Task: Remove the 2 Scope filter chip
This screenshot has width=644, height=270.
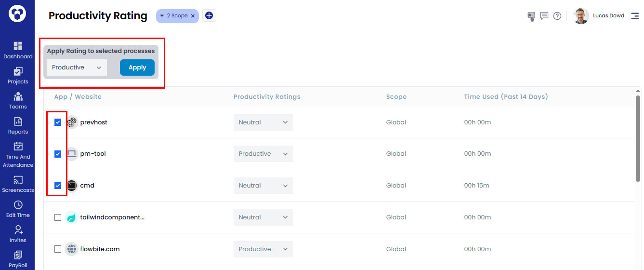Action: (193, 16)
